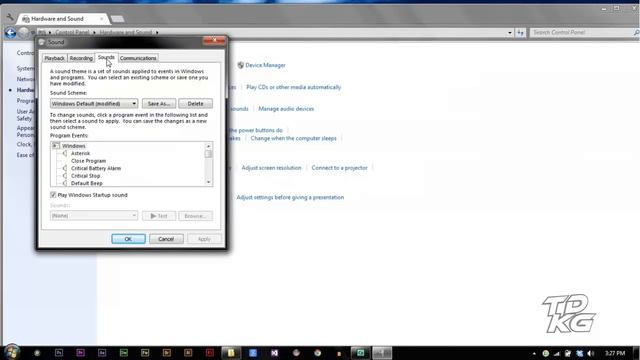Show hidden system tray icons

534,353
